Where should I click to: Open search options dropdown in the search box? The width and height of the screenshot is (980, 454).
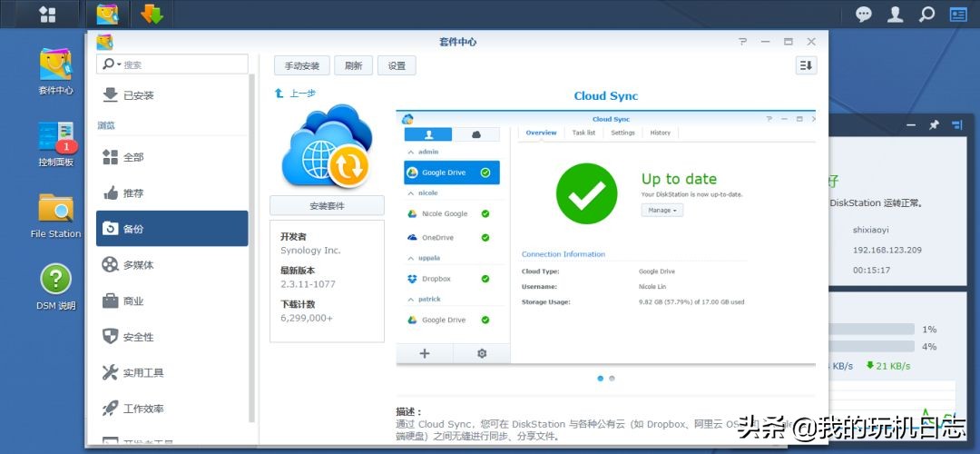coord(112,64)
